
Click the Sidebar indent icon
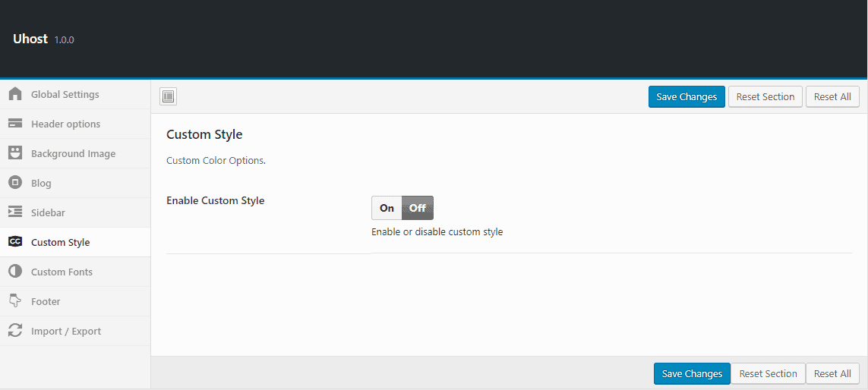[x=14, y=212]
